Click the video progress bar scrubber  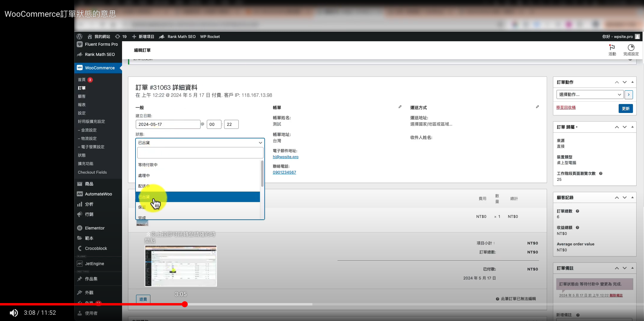tap(185, 304)
